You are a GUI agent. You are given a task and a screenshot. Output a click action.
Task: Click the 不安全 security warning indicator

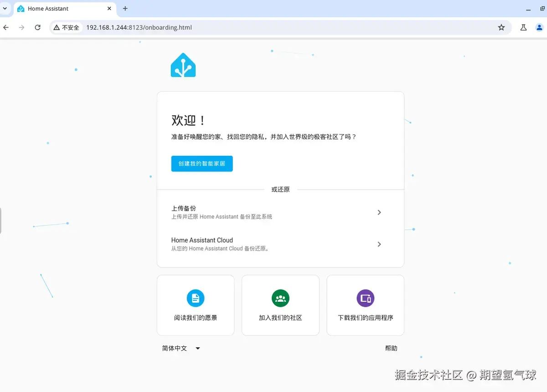[67, 27]
